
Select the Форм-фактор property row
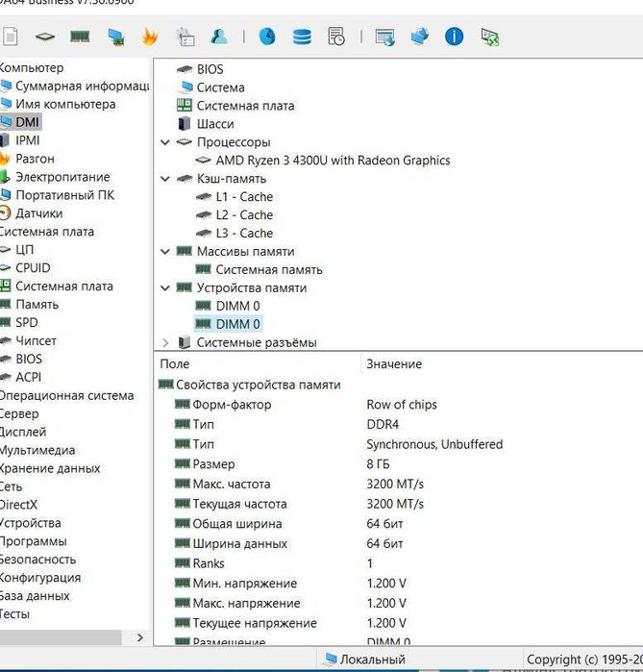pyautogui.click(x=399, y=405)
